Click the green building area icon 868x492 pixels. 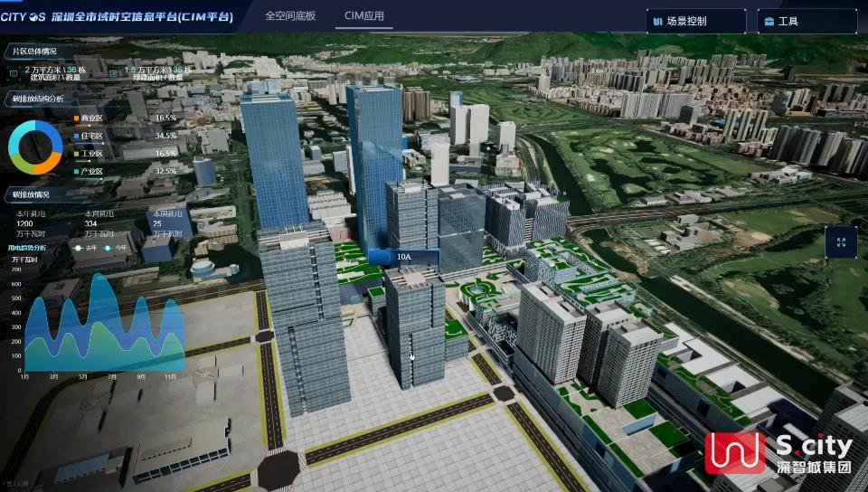(x=113, y=71)
